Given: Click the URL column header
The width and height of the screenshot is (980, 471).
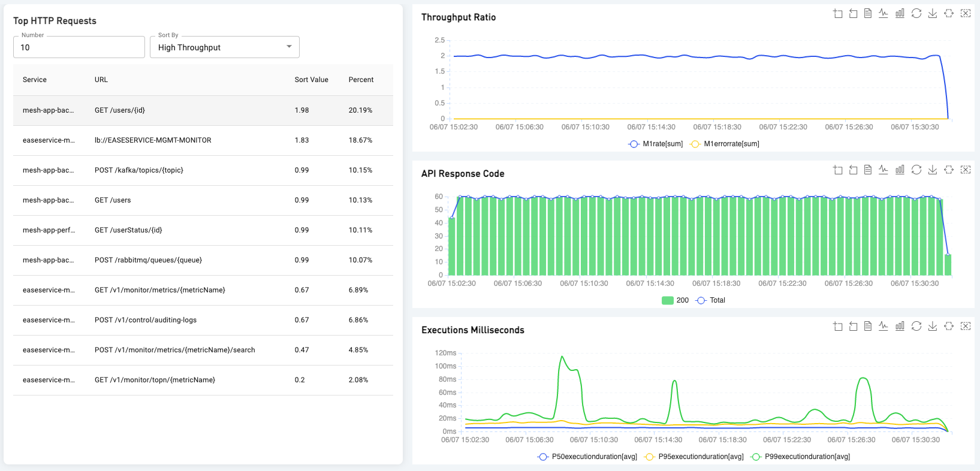Looking at the screenshot, I should coord(101,80).
